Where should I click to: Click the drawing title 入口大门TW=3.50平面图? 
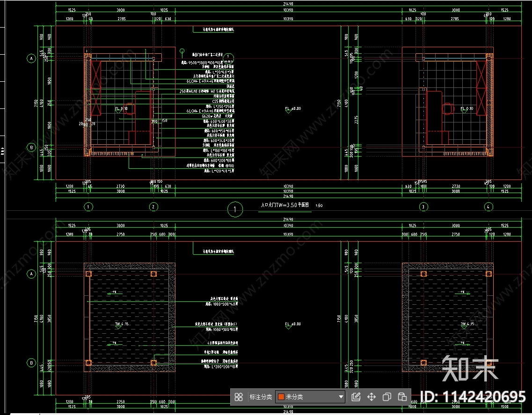[x=284, y=205]
